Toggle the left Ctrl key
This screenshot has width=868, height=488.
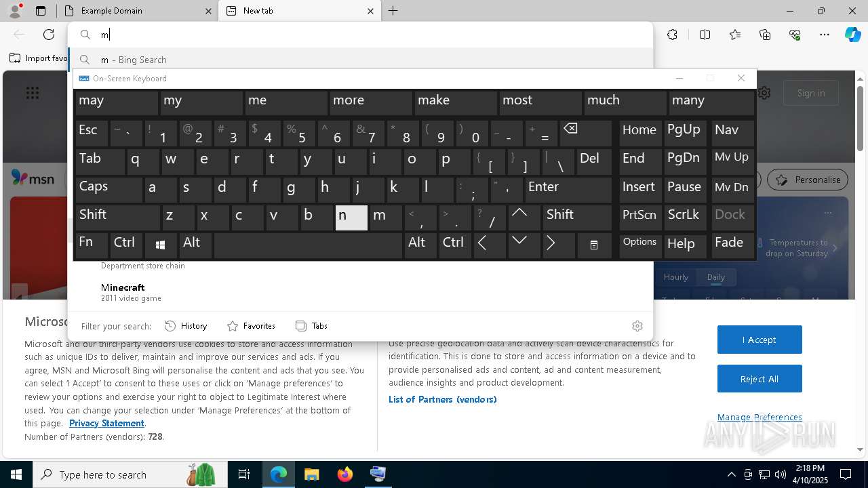pos(126,245)
